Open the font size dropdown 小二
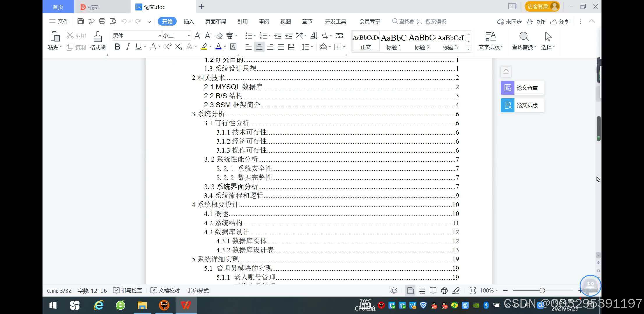The height and width of the screenshot is (314, 644). [189, 36]
